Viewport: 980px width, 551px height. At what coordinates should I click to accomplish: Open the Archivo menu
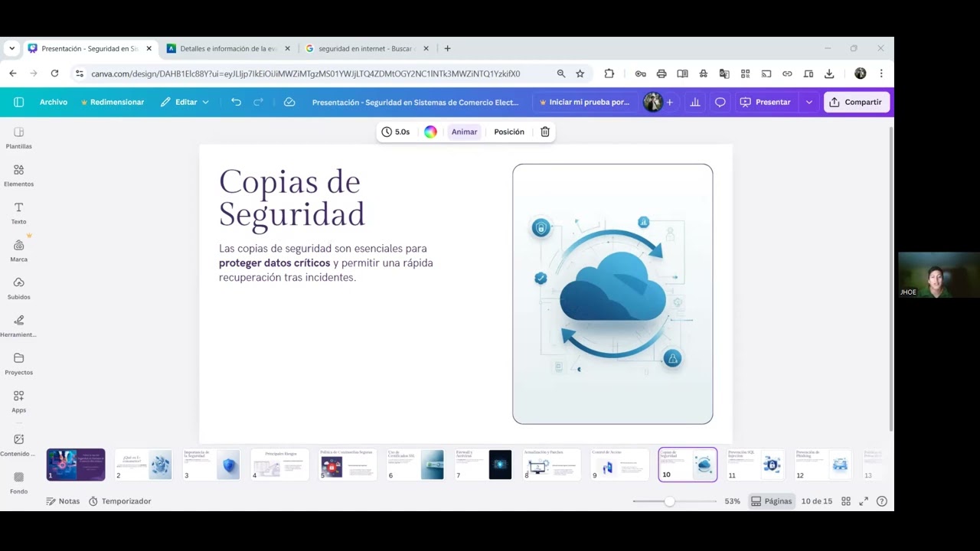point(54,102)
